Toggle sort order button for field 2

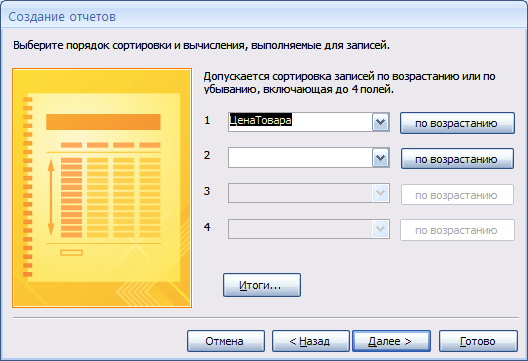[x=457, y=159]
